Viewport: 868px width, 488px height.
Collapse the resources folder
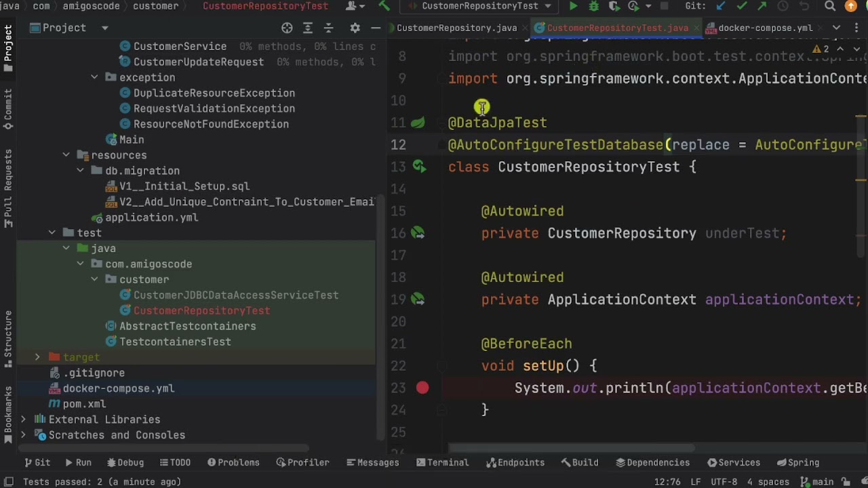(66, 155)
